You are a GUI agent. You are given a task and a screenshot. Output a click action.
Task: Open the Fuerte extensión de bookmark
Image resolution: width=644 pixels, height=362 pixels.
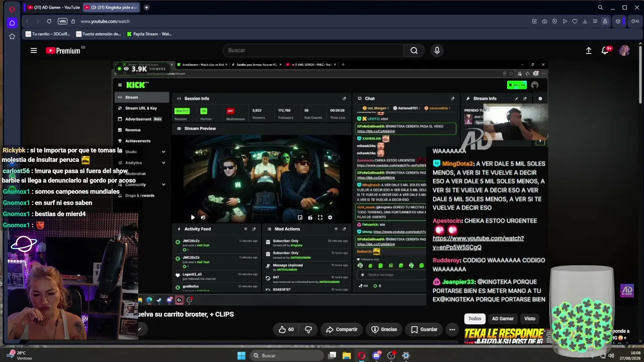point(99,34)
